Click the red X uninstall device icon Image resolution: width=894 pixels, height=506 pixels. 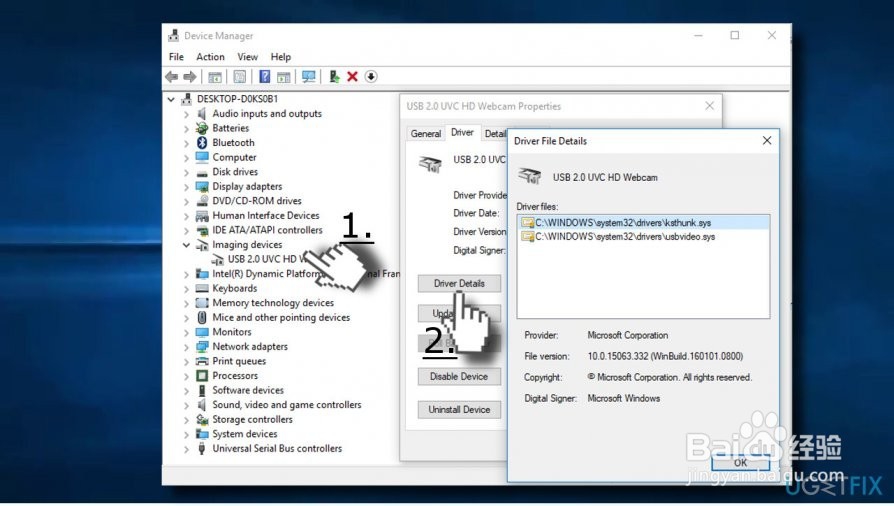tap(352, 76)
